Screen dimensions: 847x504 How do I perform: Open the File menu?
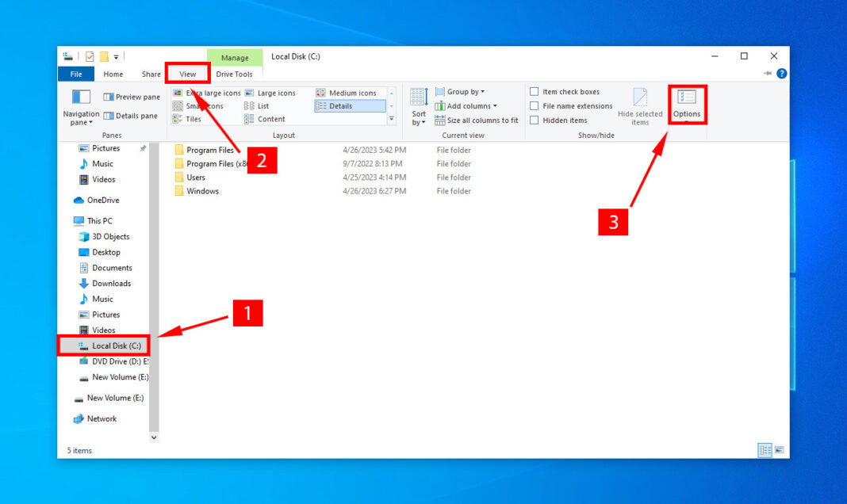pos(75,74)
